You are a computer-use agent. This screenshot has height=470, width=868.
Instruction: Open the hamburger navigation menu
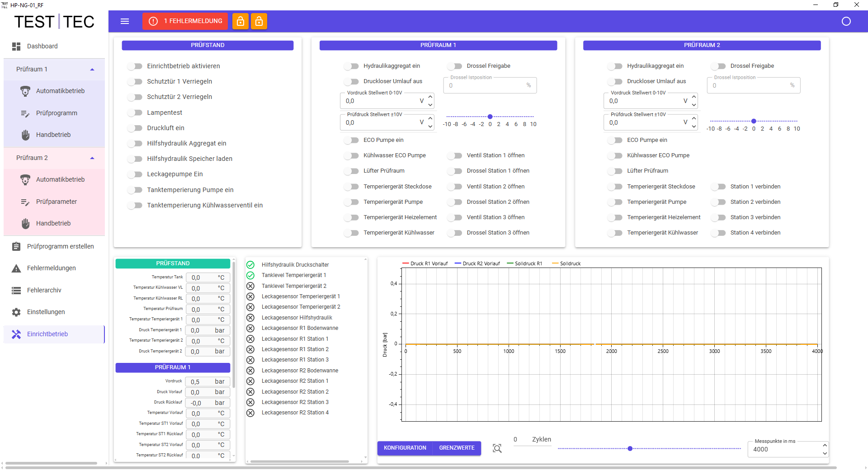pyautogui.click(x=125, y=21)
